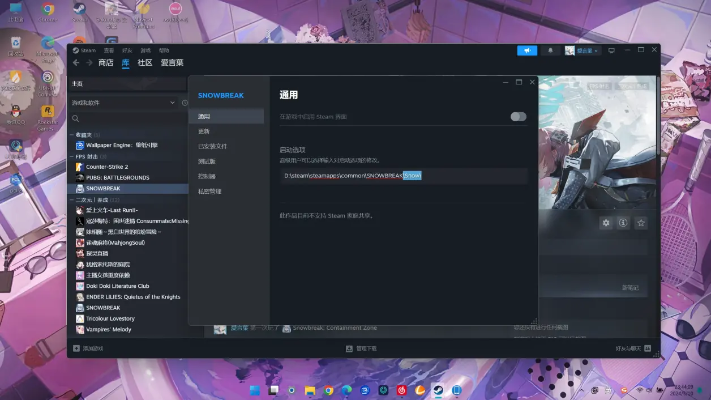Open the 游戏 (Games) menu

145,50
